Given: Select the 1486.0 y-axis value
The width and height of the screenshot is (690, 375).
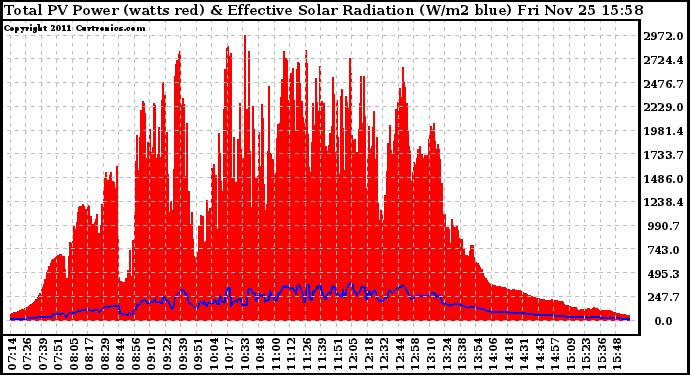Looking at the screenshot, I should click(663, 179).
